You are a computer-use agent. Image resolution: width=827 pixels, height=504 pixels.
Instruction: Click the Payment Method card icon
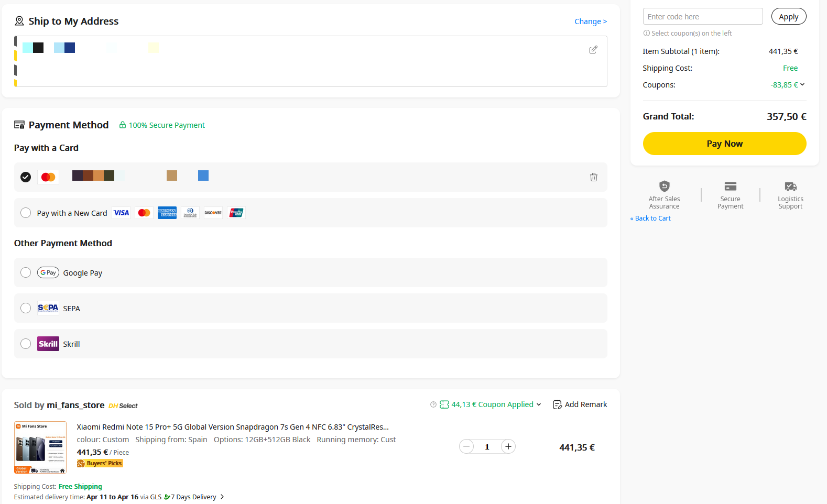point(19,125)
